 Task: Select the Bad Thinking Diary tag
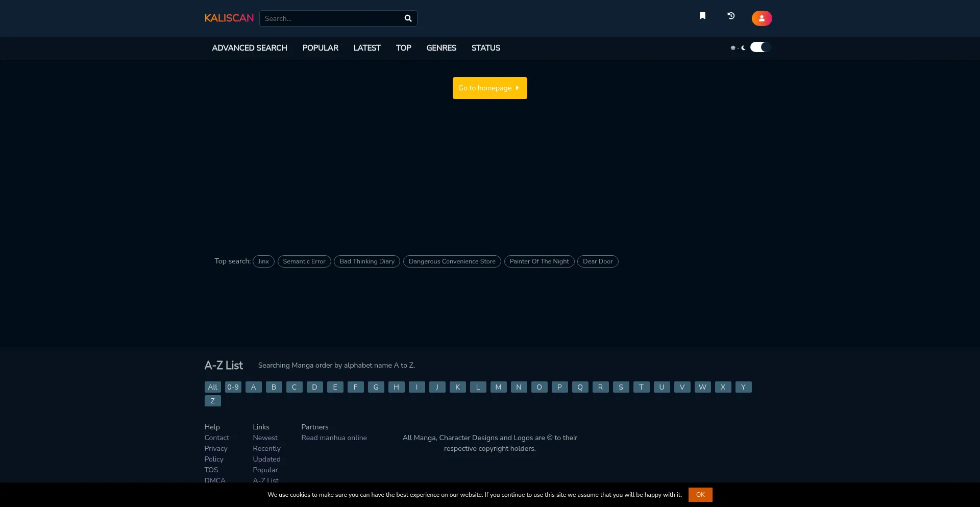[x=367, y=261]
